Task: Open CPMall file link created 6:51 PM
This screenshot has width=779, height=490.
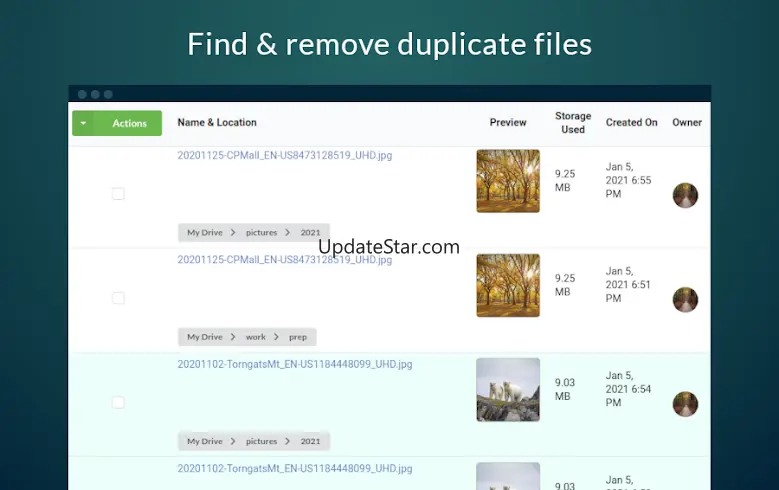Action: [285, 259]
